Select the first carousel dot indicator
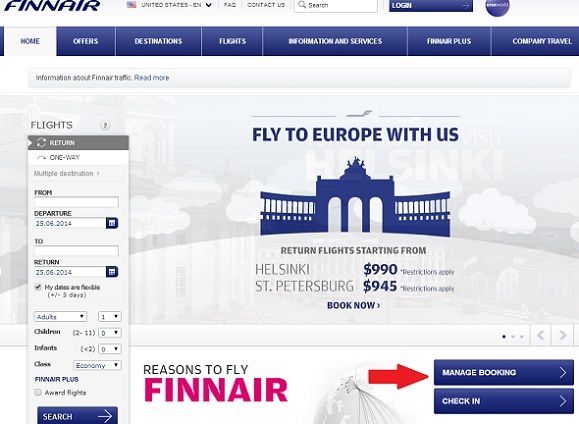579x424 pixels. [x=504, y=336]
